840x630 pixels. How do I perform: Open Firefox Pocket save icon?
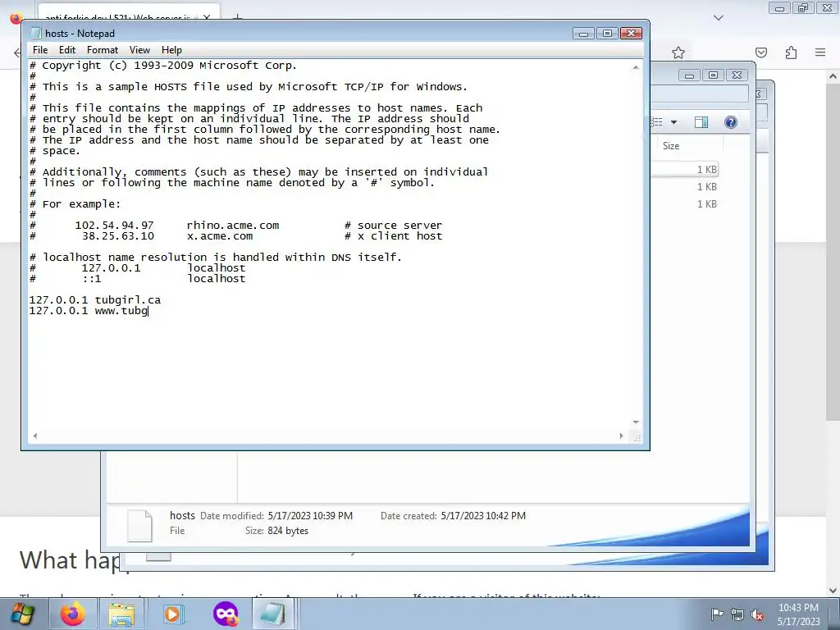point(761,52)
